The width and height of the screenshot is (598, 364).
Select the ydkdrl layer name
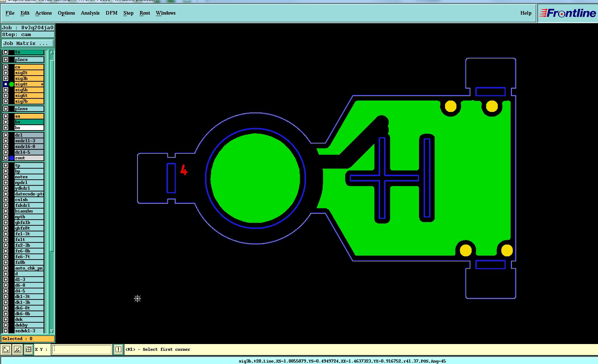29,188
